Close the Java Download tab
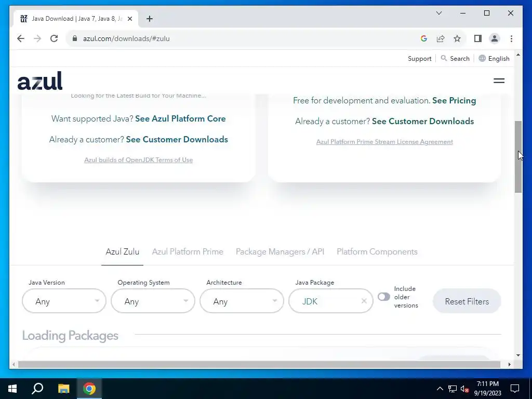532x399 pixels. [x=129, y=19]
